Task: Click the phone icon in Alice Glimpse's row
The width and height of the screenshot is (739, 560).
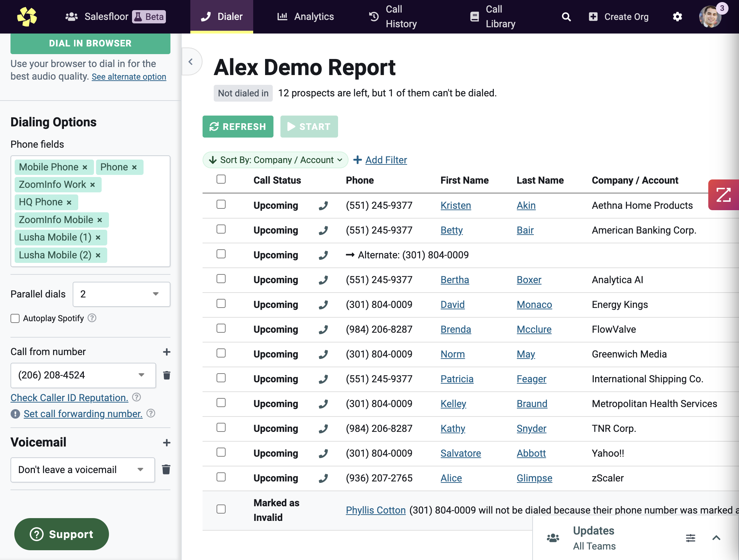Action: click(323, 478)
